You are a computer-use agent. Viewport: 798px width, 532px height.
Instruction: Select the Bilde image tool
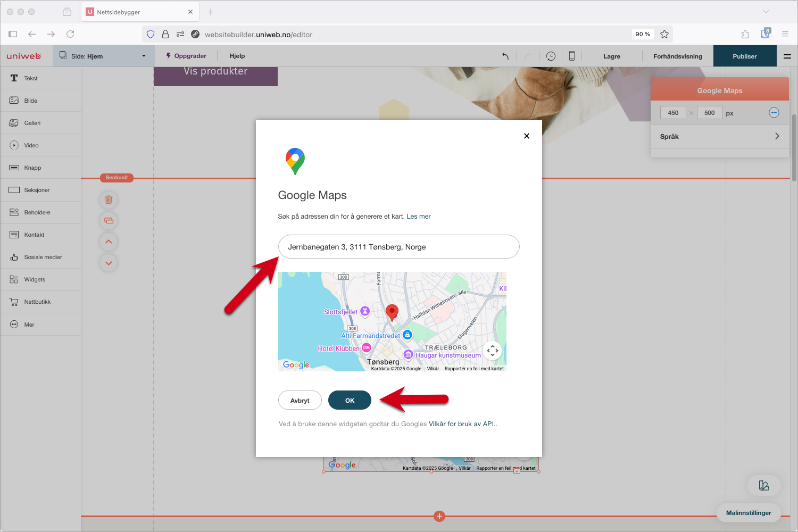(40, 101)
